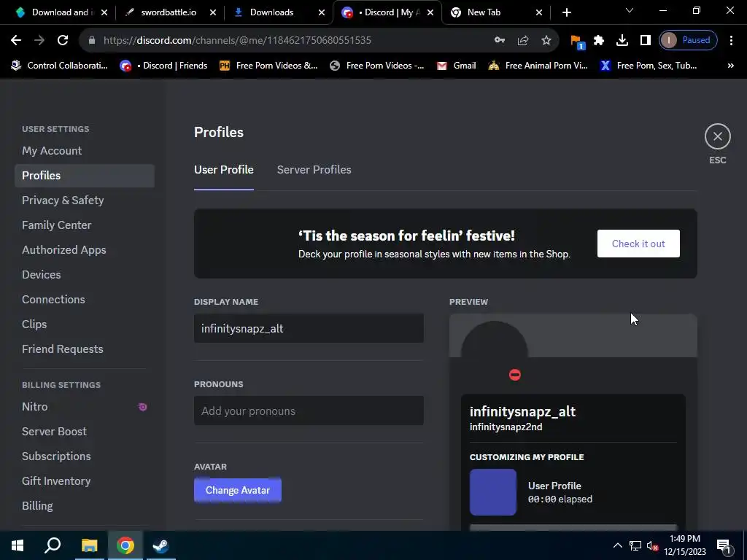Open the Discord | Friends bookmark

pos(164,66)
